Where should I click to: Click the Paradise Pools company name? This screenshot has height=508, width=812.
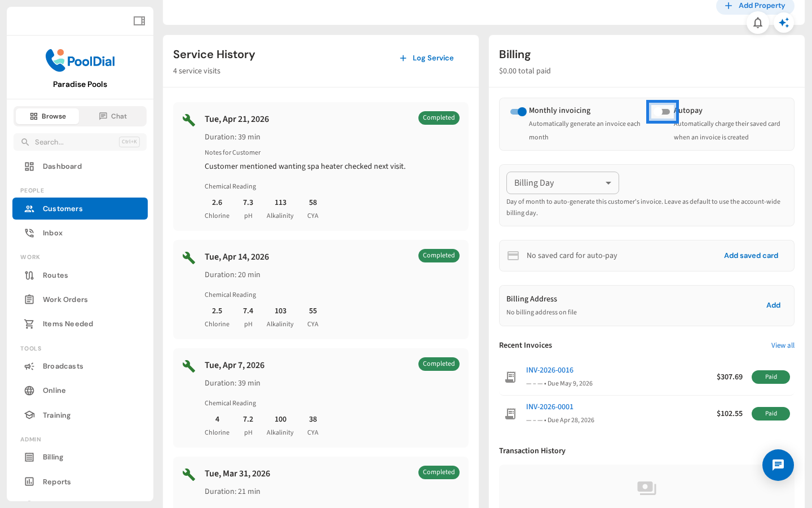coord(80,84)
